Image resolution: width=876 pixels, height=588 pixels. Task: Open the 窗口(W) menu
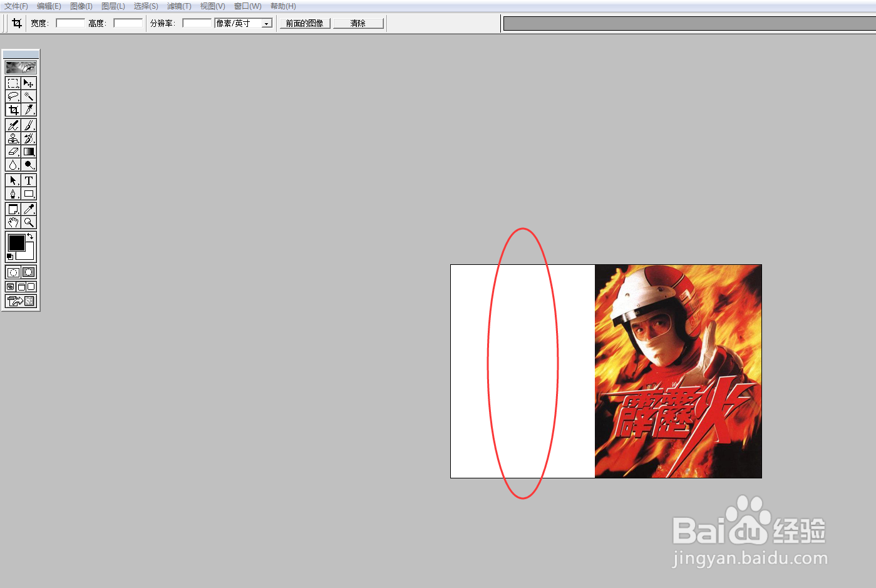point(247,6)
